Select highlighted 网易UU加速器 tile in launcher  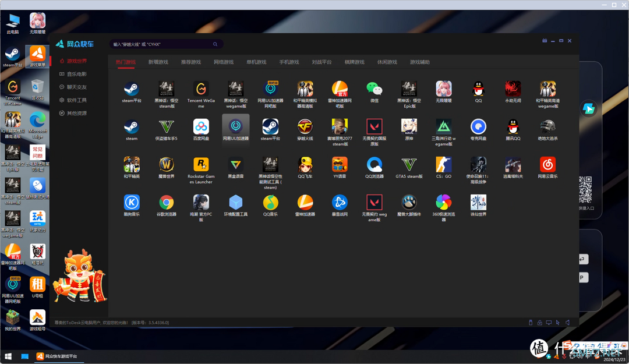pyautogui.click(x=236, y=129)
